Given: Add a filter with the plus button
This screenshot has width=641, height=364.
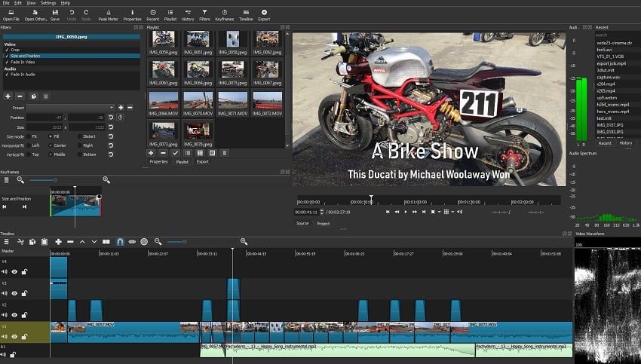Looking at the screenshot, I should point(8,96).
